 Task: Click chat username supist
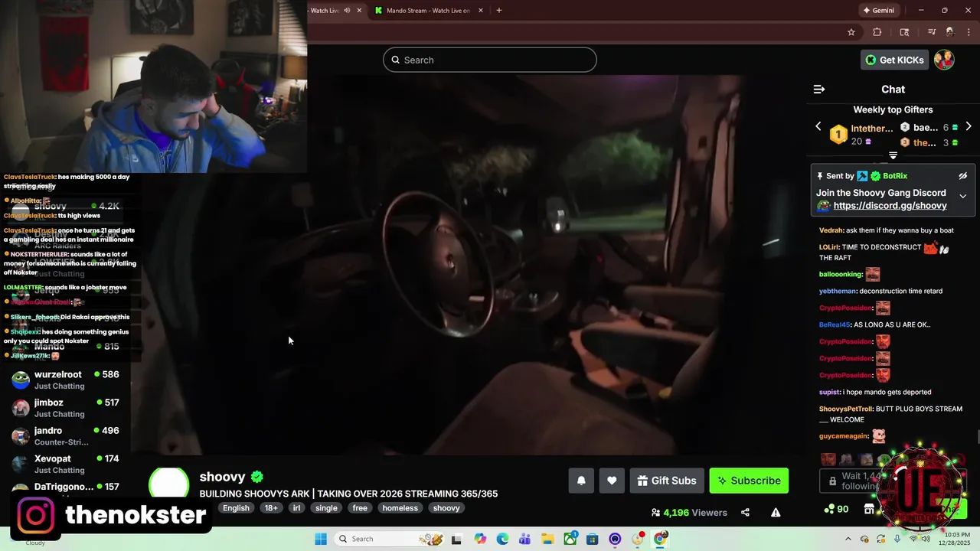point(829,392)
